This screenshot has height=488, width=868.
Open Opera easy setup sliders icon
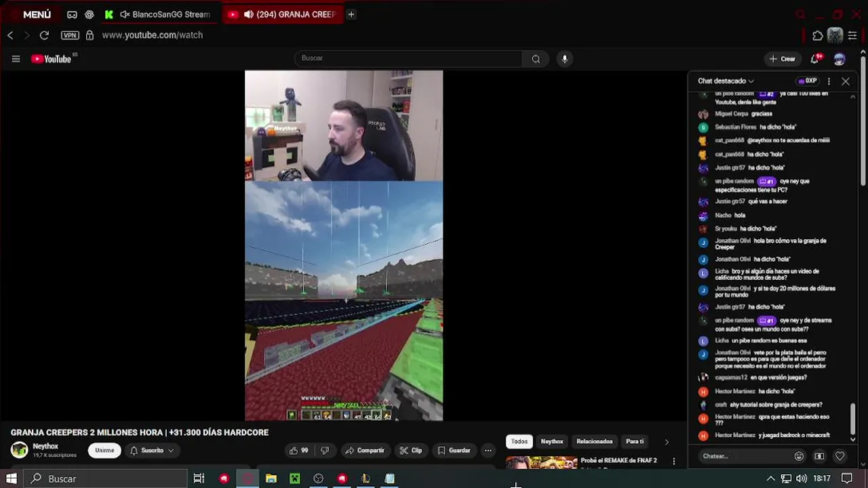[x=852, y=35]
